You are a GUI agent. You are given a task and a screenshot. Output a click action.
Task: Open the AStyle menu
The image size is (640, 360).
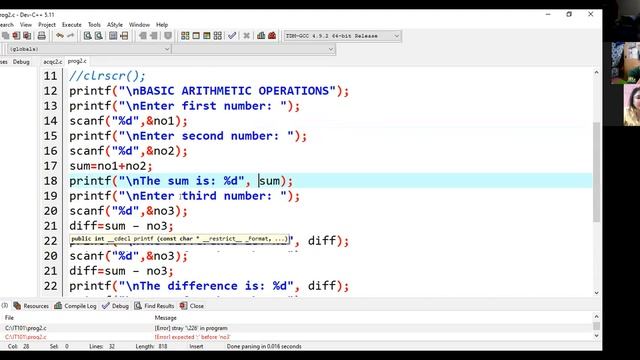[x=115, y=24]
